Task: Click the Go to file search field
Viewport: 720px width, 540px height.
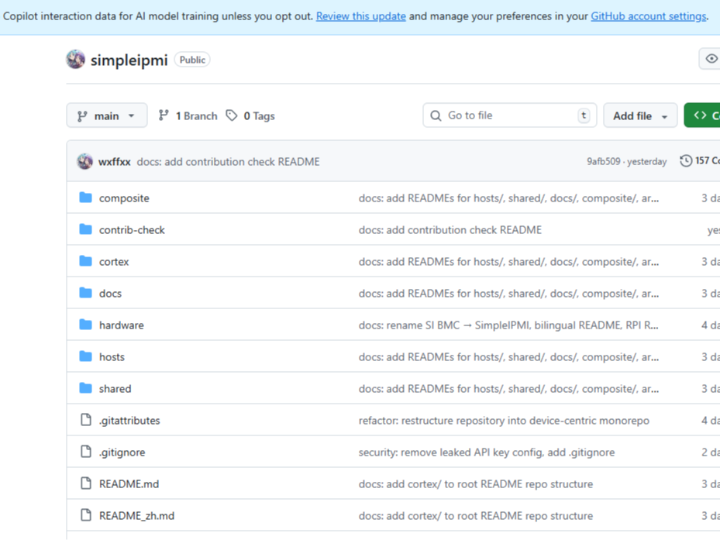Action: coord(508,116)
